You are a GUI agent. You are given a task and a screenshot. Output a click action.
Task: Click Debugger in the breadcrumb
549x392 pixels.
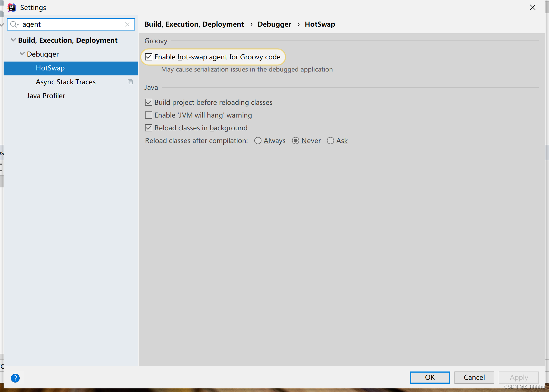(274, 24)
